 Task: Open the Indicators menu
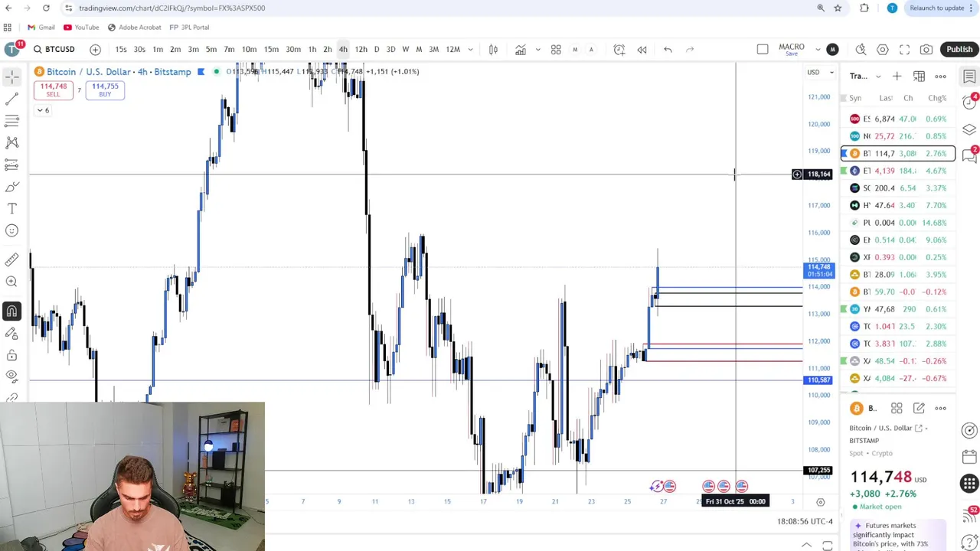point(521,50)
